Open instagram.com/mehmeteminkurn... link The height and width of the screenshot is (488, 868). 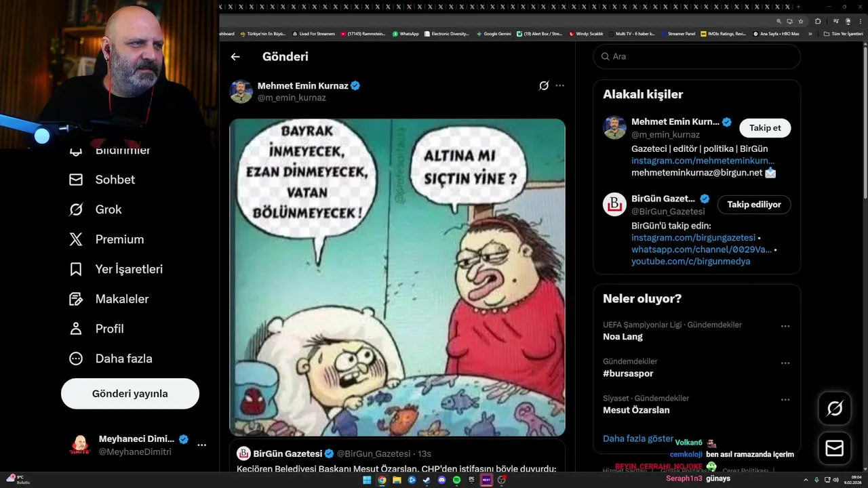pos(703,161)
